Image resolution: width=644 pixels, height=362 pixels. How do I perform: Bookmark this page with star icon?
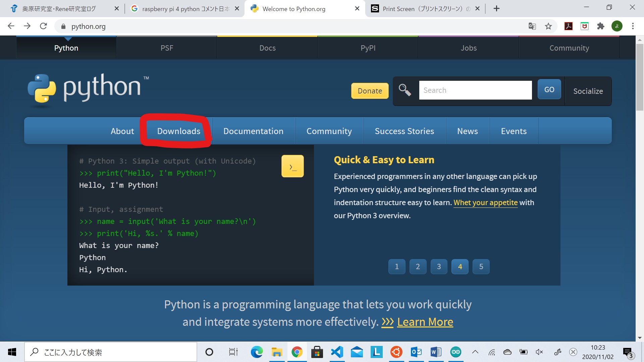click(548, 26)
